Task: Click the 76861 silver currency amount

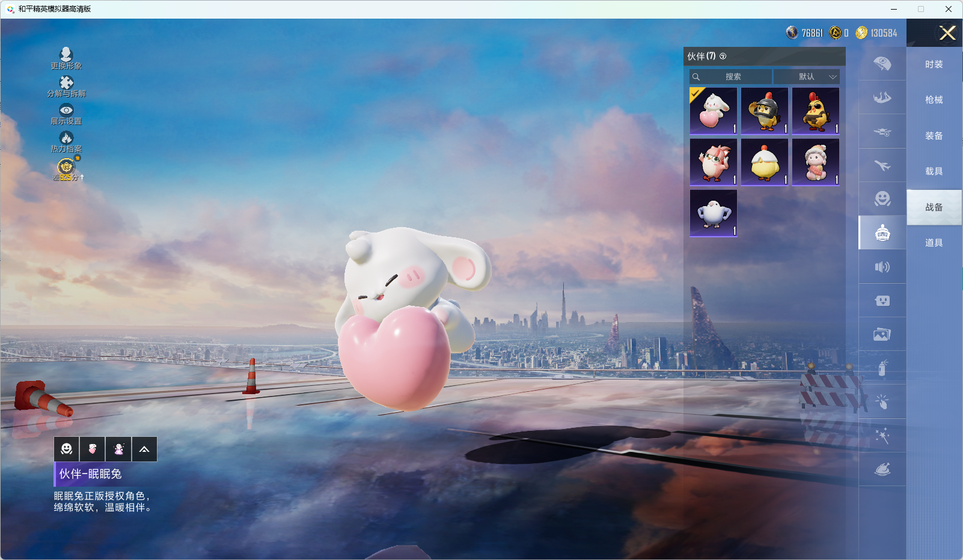Action: pyautogui.click(x=812, y=33)
